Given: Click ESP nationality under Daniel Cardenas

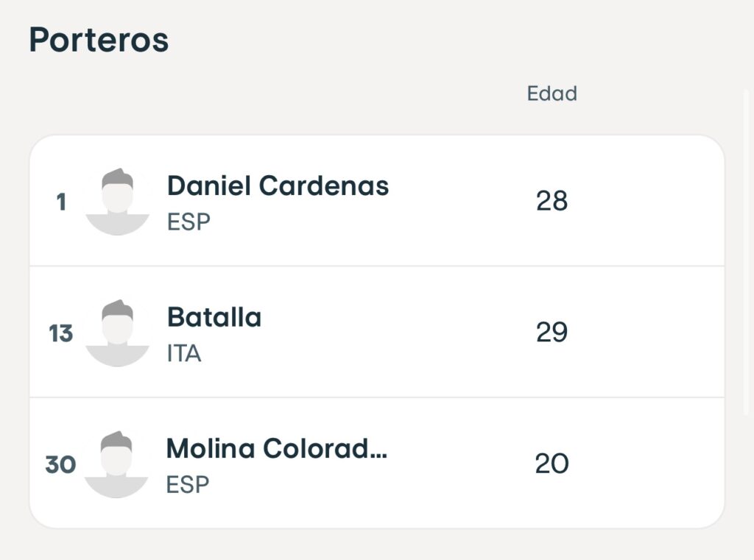Looking at the screenshot, I should point(188,222).
